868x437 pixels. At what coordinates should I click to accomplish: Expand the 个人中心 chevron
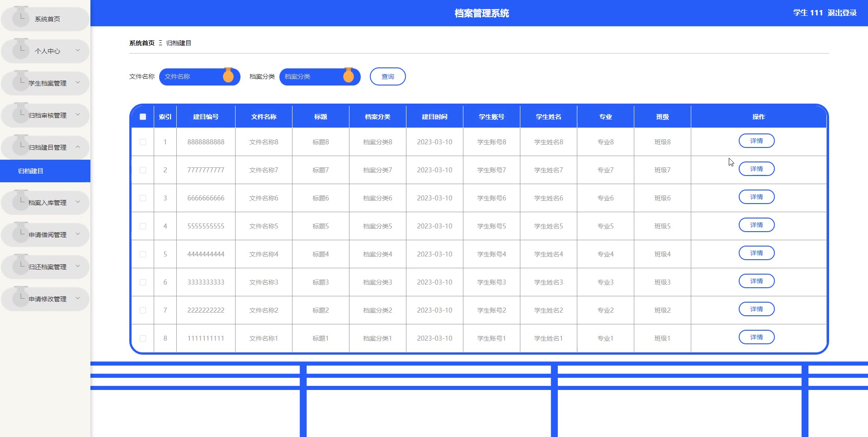[x=78, y=50]
